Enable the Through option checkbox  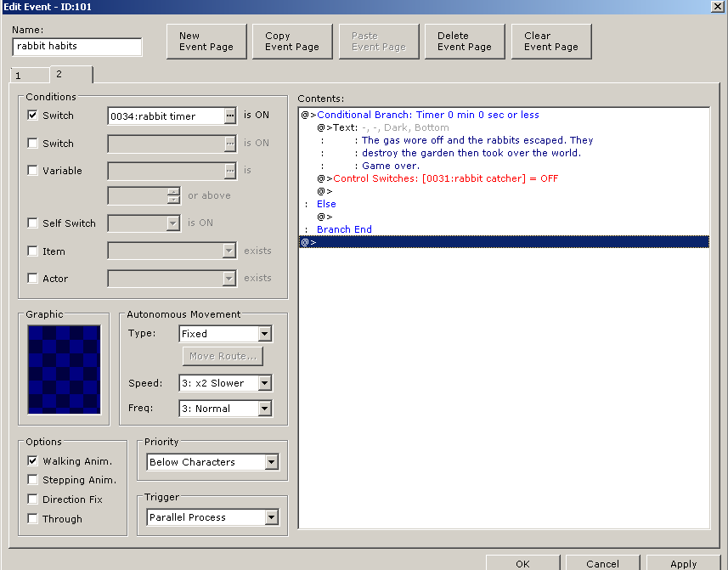(33, 519)
